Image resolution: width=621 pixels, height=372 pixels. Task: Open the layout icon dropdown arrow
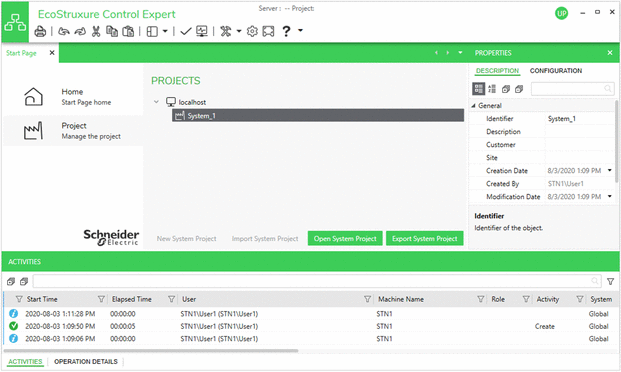click(x=165, y=31)
